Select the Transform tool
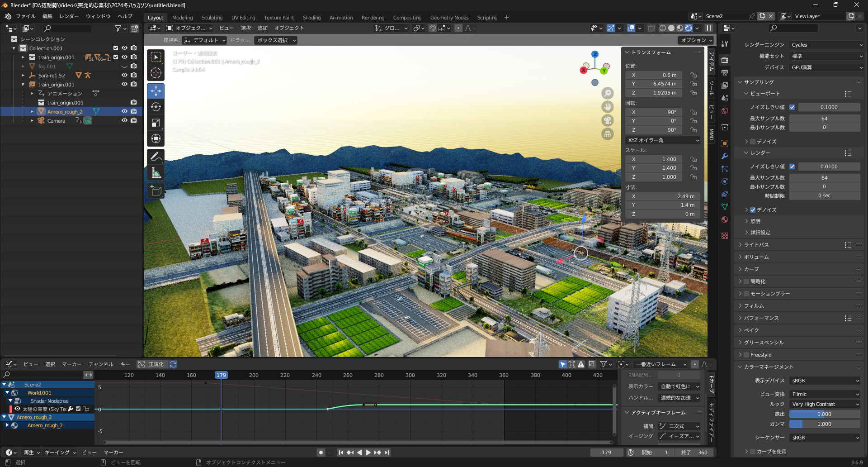Viewport: 868px width, 467px height. [156, 138]
